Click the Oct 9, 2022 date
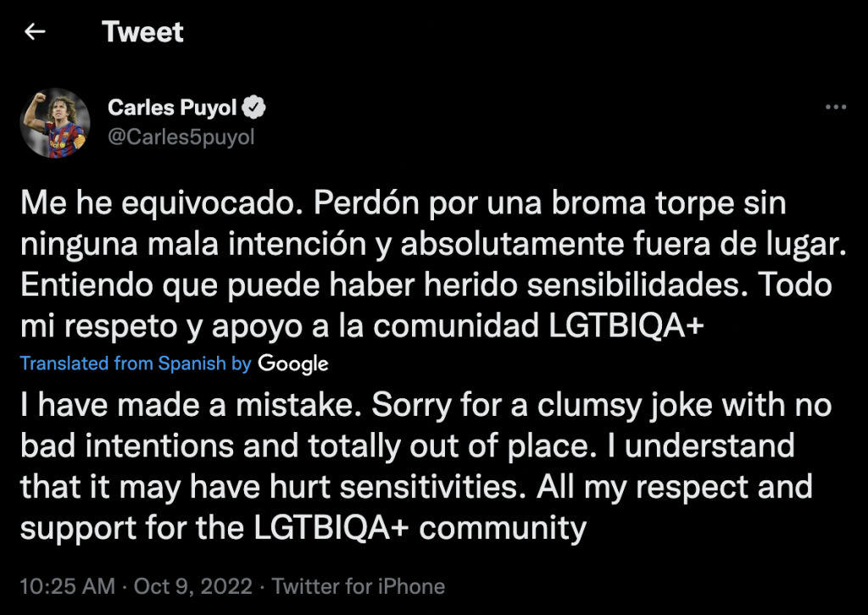 click(192, 586)
